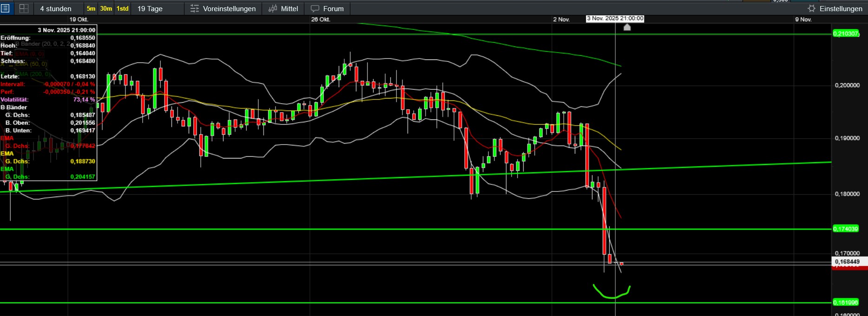Select the green hand-drawn curve annotation

[612, 296]
